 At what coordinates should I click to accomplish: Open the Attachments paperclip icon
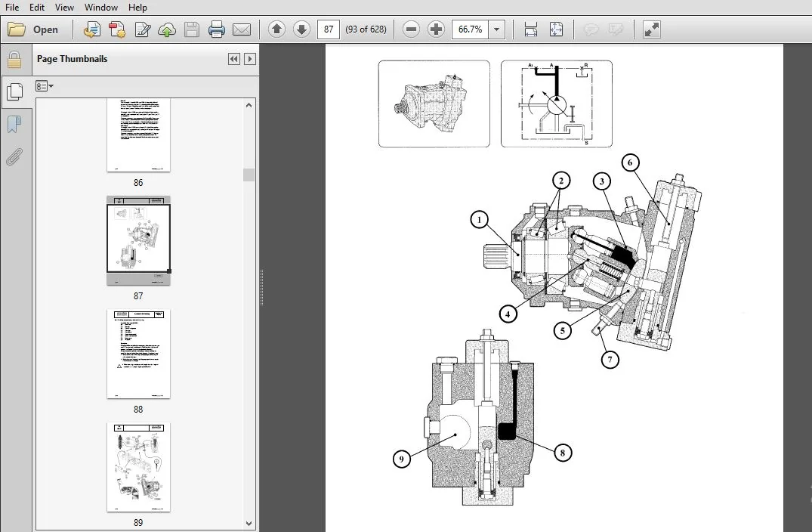click(x=14, y=156)
